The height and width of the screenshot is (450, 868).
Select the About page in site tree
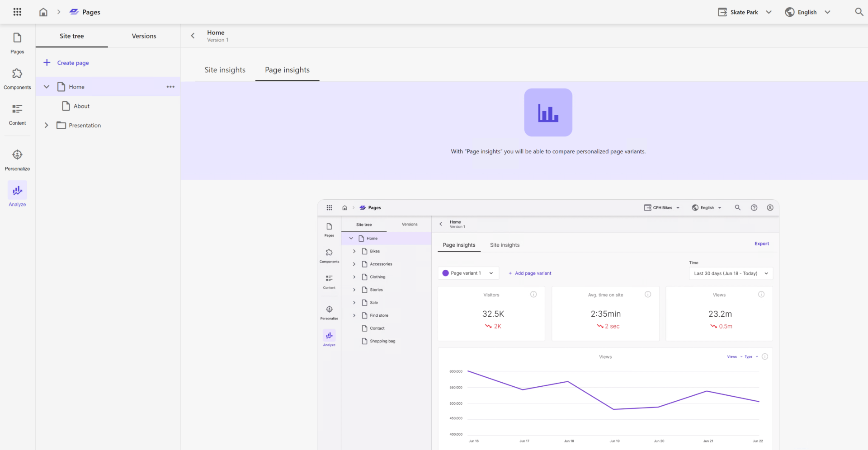pos(81,106)
